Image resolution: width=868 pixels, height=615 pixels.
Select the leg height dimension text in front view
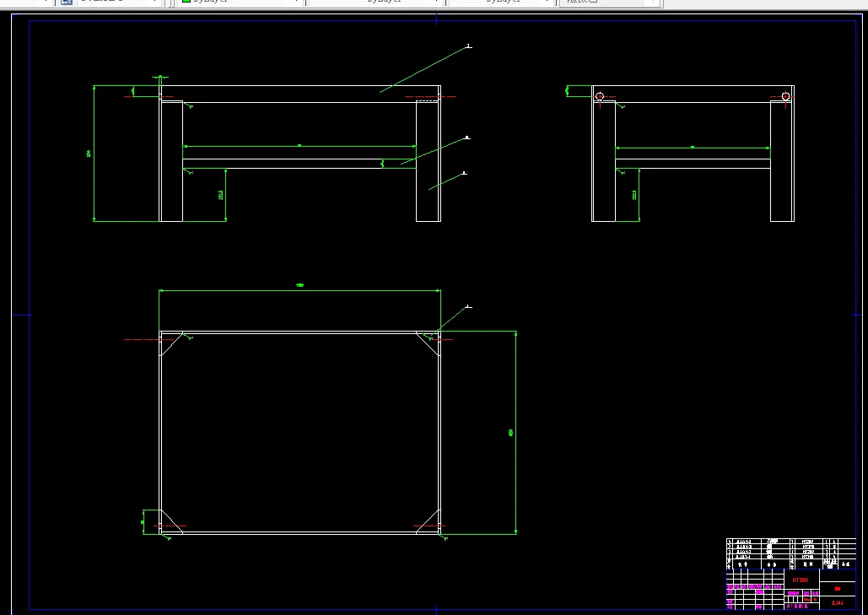coord(220,195)
